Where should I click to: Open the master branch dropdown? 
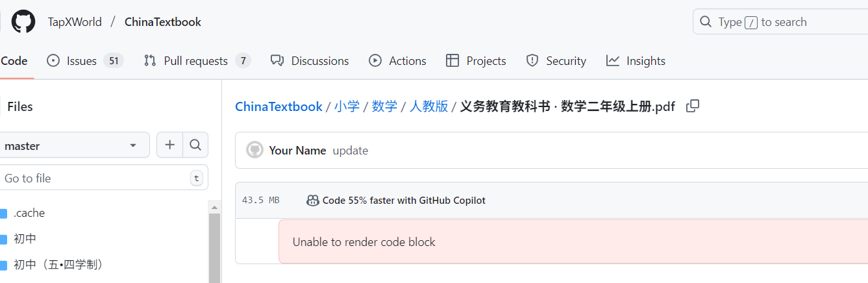point(73,145)
